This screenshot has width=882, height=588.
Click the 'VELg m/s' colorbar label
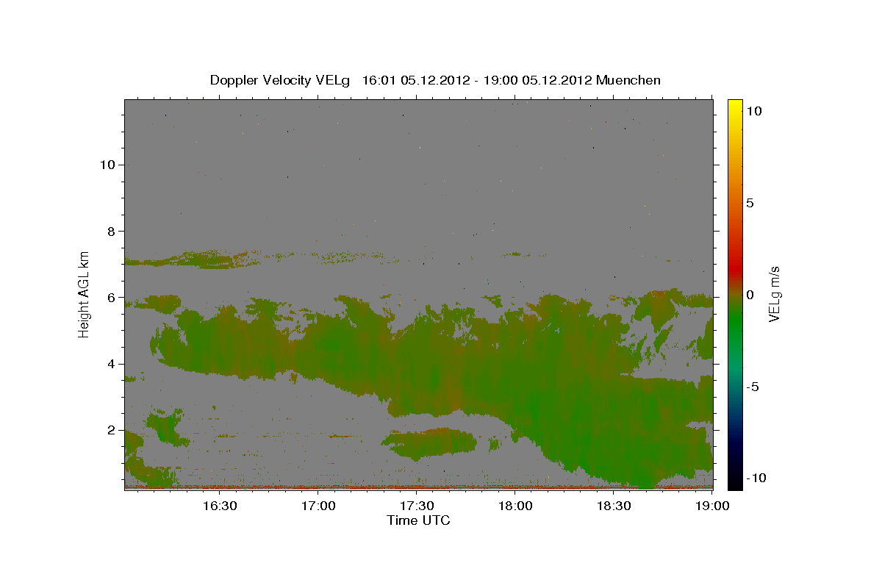click(773, 294)
